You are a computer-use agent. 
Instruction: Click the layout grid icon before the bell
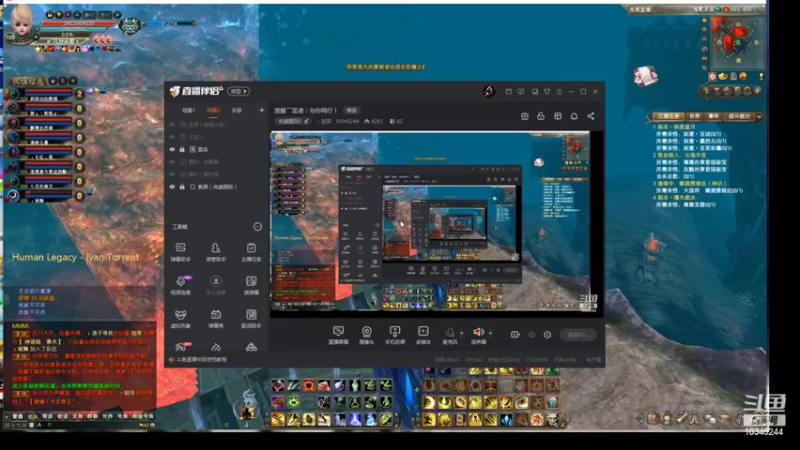click(x=558, y=116)
